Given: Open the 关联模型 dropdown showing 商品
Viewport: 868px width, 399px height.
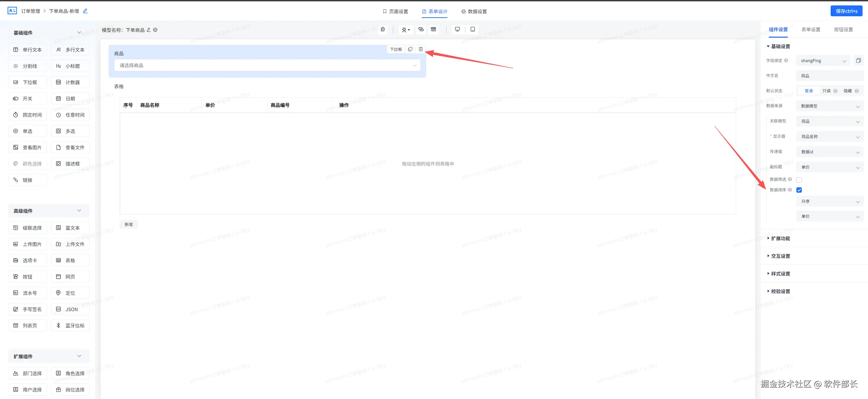Looking at the screenshot, I should pos(830,121).
